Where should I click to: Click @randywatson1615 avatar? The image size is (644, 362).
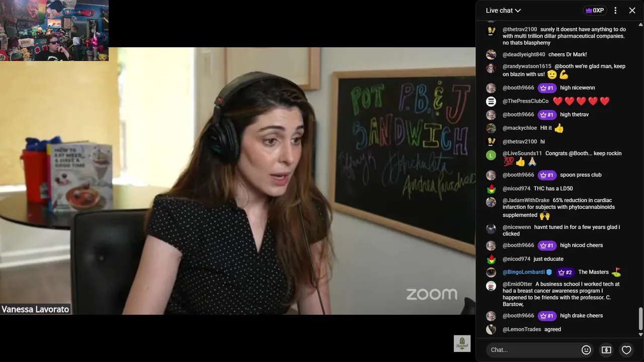(491, 68)
